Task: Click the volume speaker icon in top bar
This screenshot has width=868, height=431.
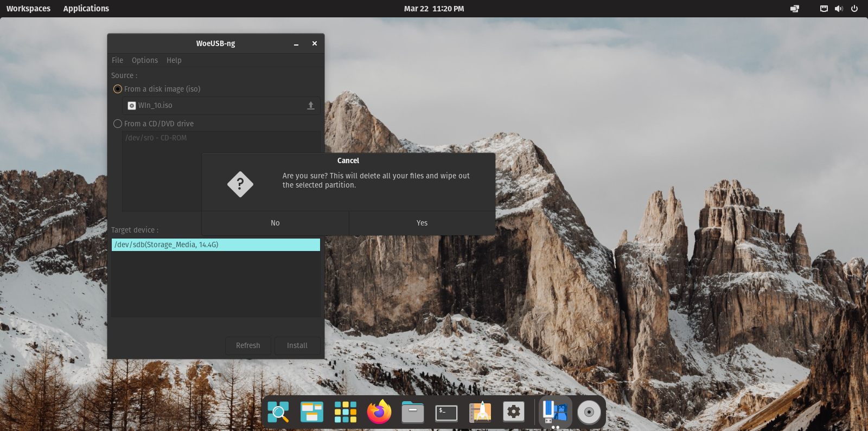Action: pos(839,9)
